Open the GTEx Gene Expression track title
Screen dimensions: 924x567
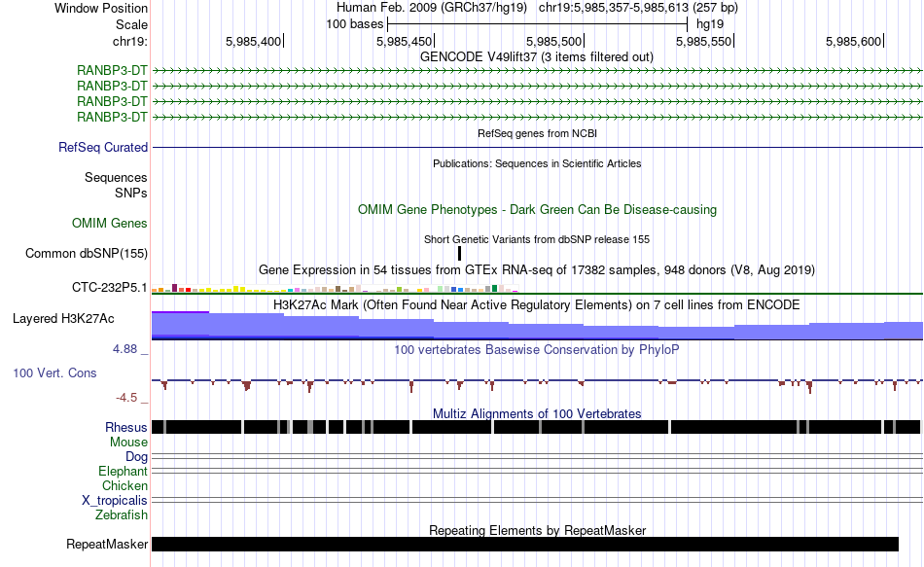(x=537, y=270)
